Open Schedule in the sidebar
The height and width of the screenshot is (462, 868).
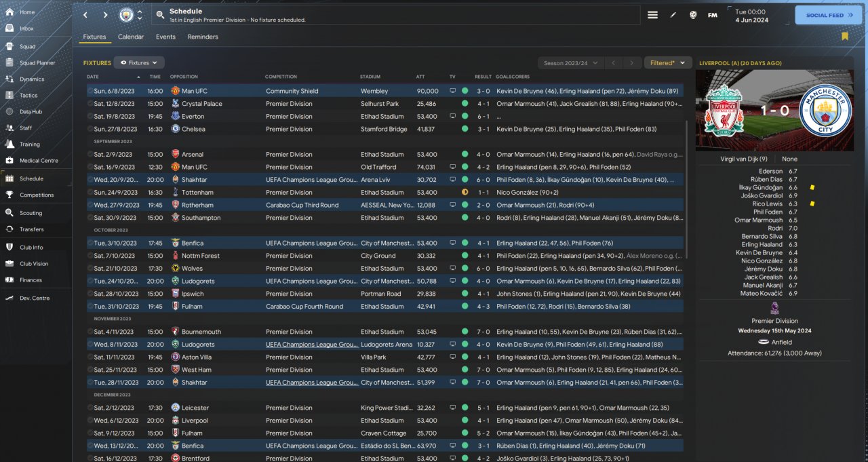[x=31, y=178]
